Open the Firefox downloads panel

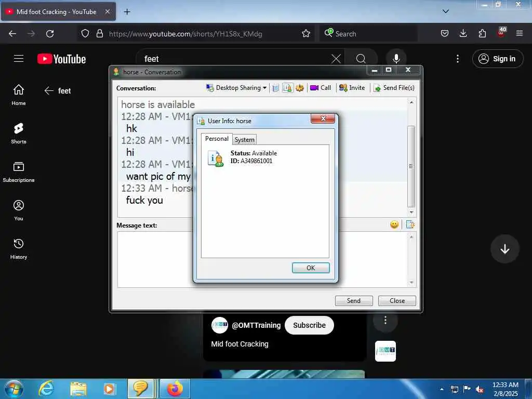click(463, 33)
